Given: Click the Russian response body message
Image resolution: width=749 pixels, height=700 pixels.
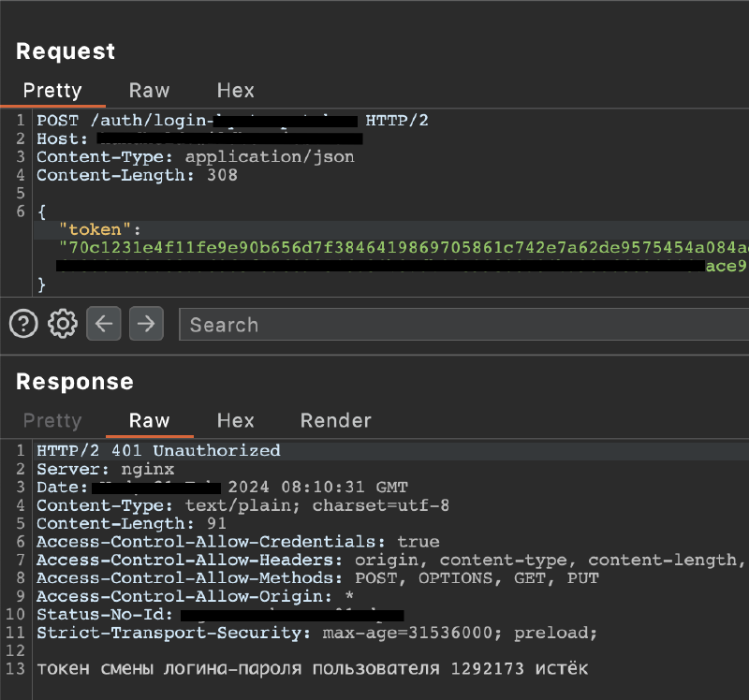Looking at the screenshot, I should 312,668.
